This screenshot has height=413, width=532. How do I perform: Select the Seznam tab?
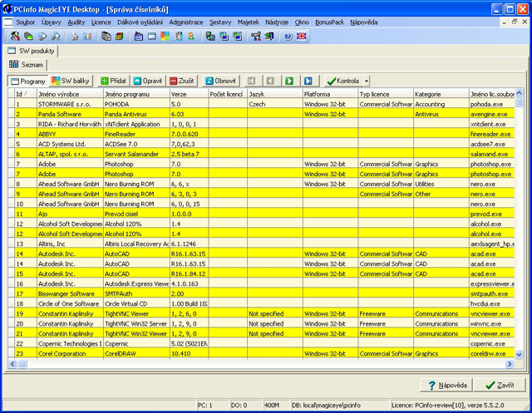(27, 65)
